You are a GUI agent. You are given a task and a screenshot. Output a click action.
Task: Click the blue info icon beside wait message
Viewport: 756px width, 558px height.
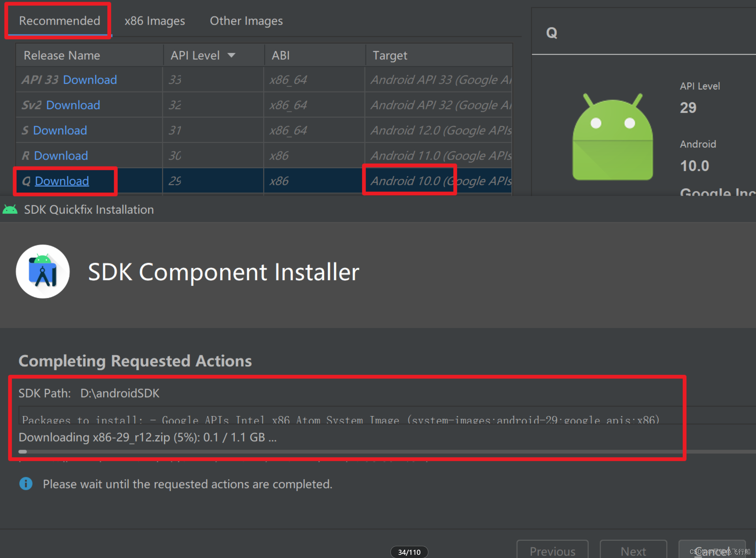pyautogui.click(x=26, y=484)
